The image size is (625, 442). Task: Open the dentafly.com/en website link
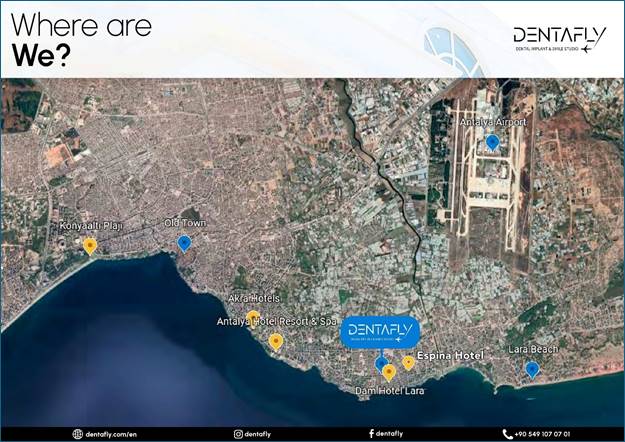click(110, 434)
